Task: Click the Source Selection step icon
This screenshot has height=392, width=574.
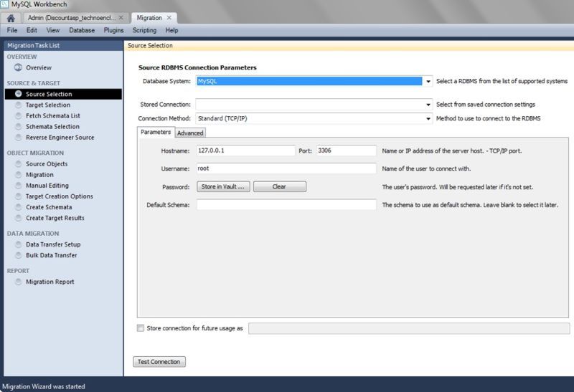Action: pyautogui.click(x=18, y=94)
